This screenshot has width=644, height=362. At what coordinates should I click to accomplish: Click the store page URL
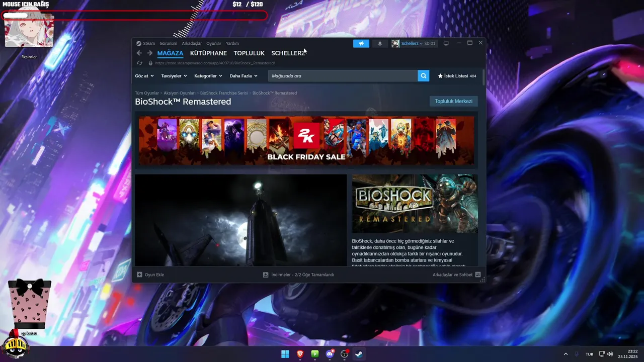pos(215,63)
